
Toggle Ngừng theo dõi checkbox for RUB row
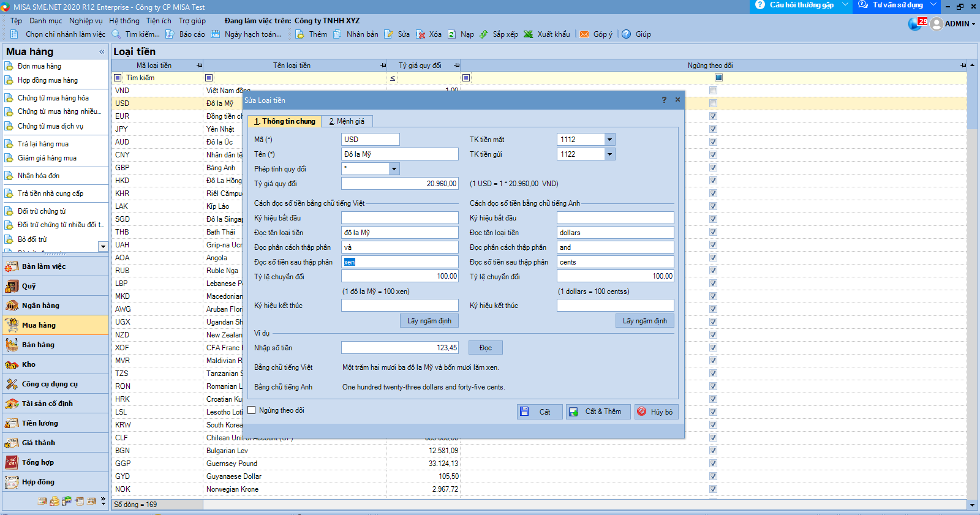(x=713, y=271)
